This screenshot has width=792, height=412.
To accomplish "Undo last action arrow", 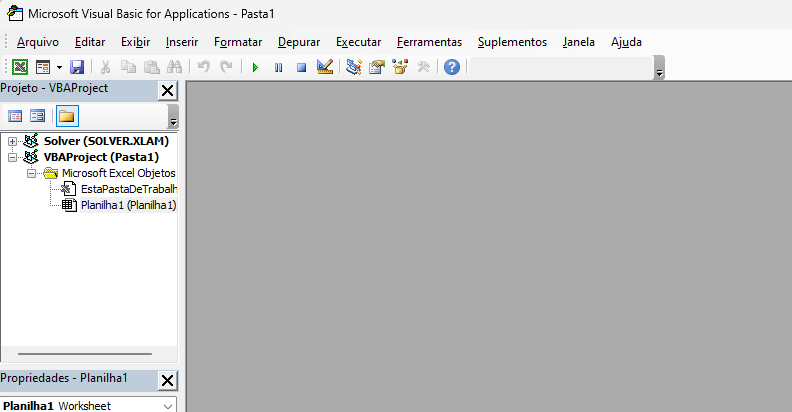I will pos(204,67).
